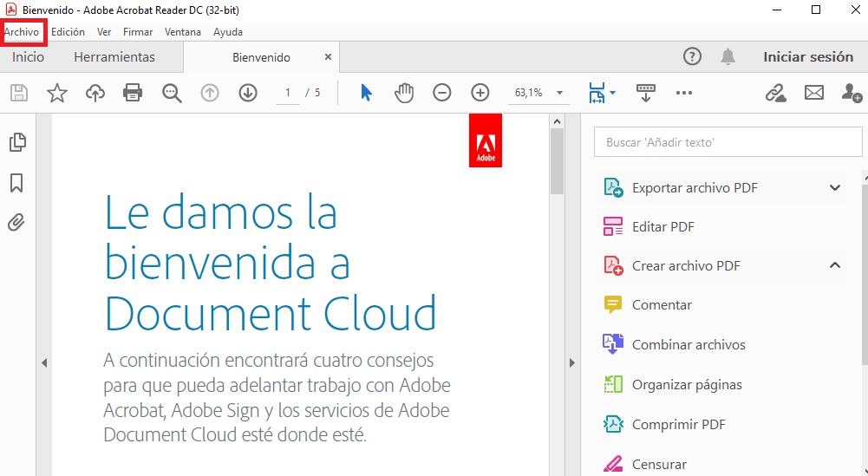This screenshot has height=476, width=868.
Task: Open page thumbnails panel icon
Action: pyautogui.click(x=17, y=142)
